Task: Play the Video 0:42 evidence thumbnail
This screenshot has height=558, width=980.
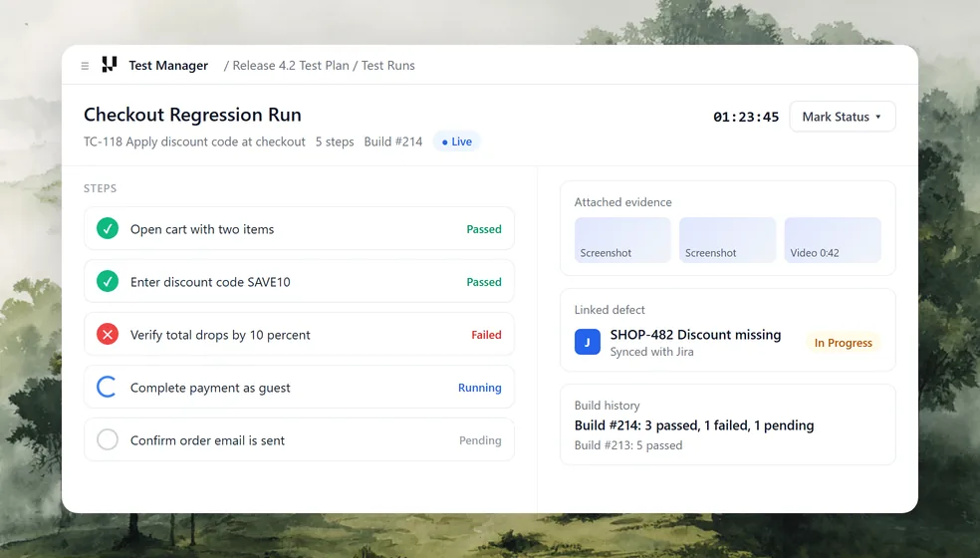Action: click(x=833, y=240)
